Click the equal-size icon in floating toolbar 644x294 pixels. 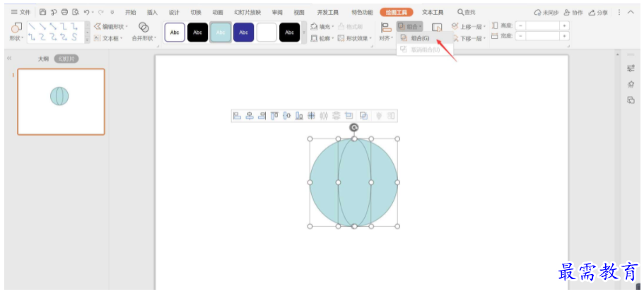[x=349, y=116]
